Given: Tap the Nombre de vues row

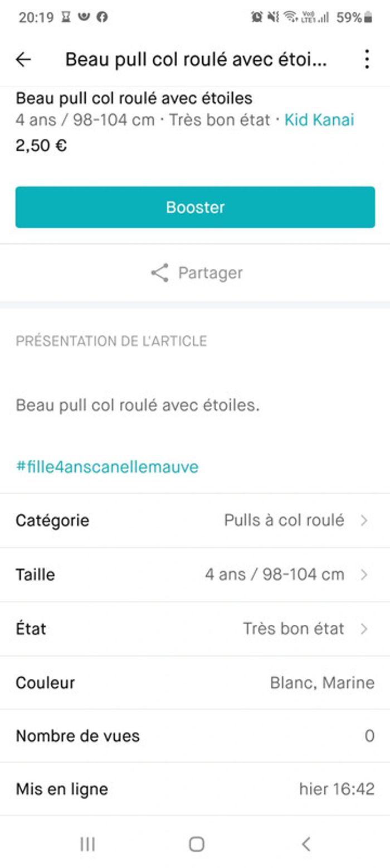Looking at the screenshot, I should tap(195, 736).
